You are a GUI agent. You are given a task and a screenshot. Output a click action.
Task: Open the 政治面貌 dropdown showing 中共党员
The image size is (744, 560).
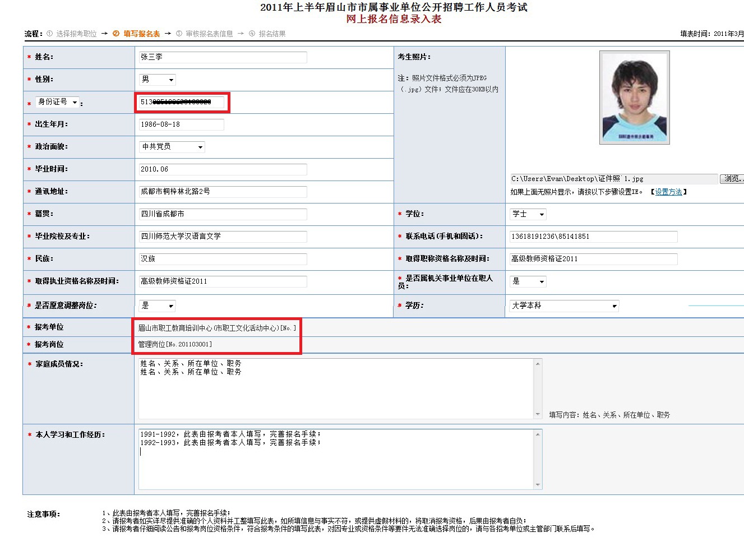[x=172, y=147]
